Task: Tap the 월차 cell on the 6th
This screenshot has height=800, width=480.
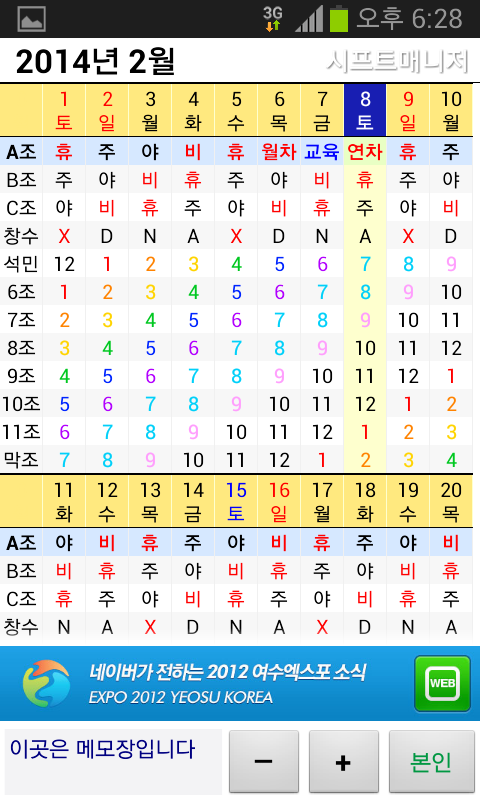Action: (279, 152)
